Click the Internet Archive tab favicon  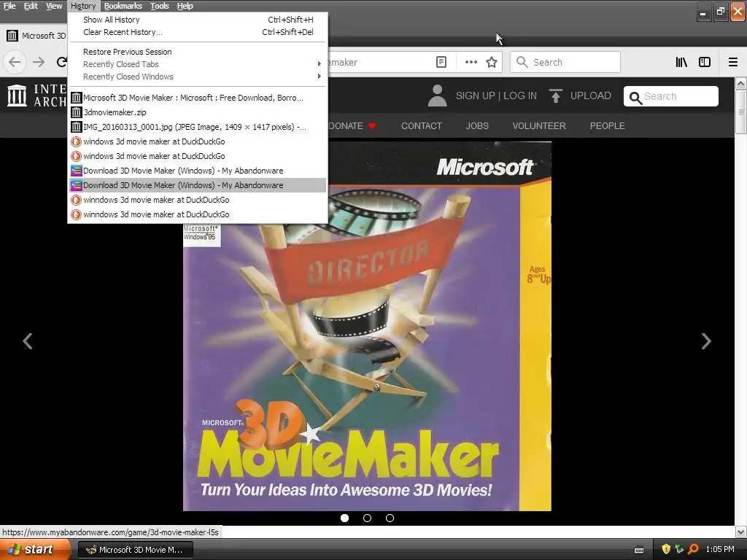(12, 36)
